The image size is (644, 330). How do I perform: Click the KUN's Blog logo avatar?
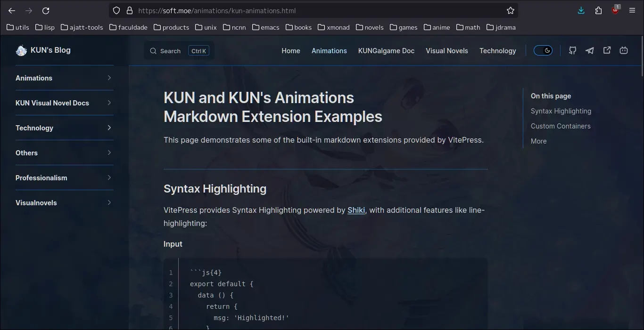click(x=21, y=50)
